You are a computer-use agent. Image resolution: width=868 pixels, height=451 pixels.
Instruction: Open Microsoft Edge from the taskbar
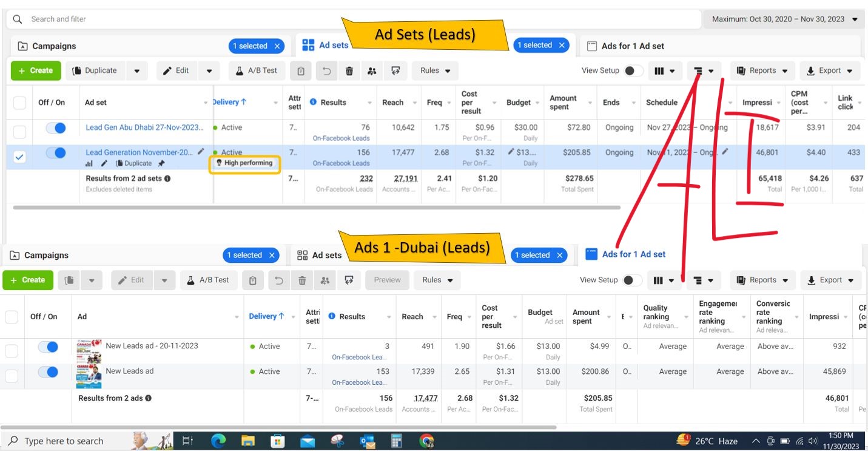[218, 441]
